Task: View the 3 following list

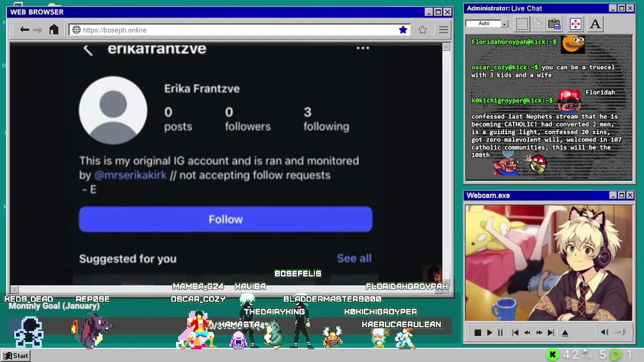Action: click(x=326, y=119)
